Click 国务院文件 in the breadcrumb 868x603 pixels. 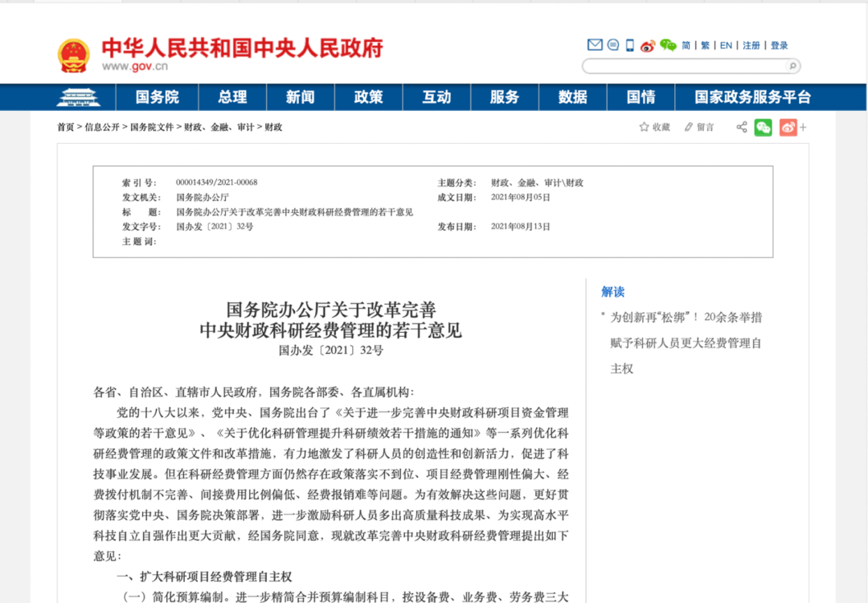pos(152,127)
